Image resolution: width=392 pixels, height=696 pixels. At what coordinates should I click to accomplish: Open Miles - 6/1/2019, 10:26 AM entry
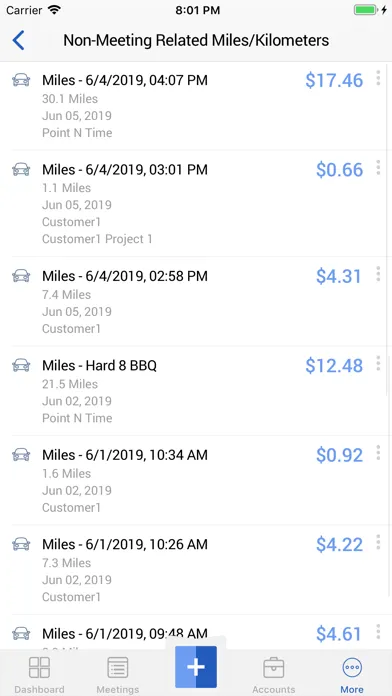(196, 570)
